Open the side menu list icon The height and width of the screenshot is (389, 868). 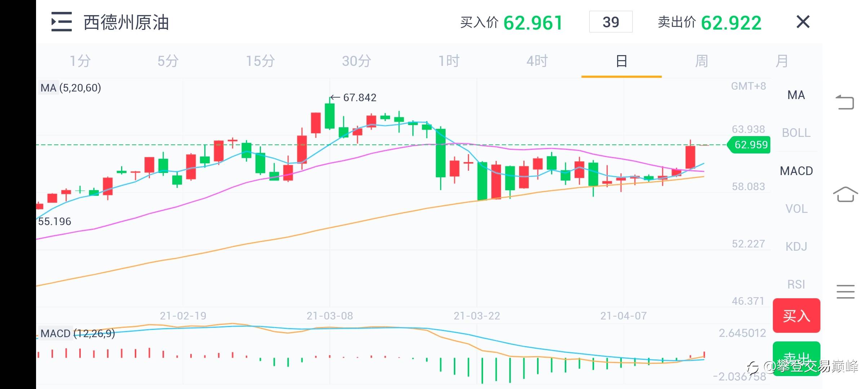[x=62, y=22]
